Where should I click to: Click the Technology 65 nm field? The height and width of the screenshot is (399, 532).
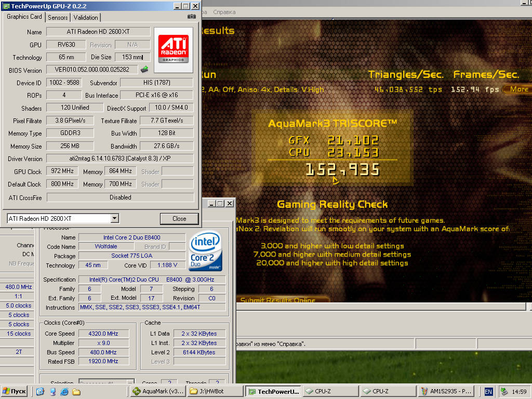click(66, 57)
